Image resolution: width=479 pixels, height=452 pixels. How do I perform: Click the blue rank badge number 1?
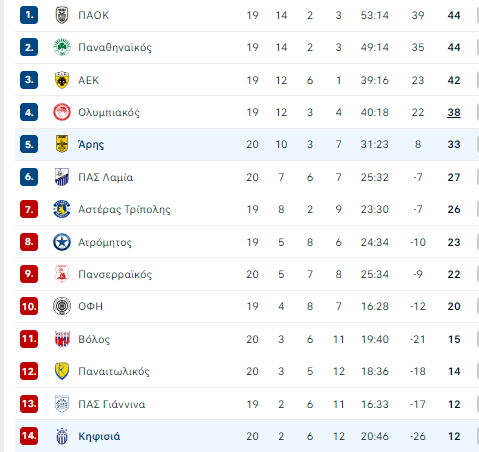(29, 15)
